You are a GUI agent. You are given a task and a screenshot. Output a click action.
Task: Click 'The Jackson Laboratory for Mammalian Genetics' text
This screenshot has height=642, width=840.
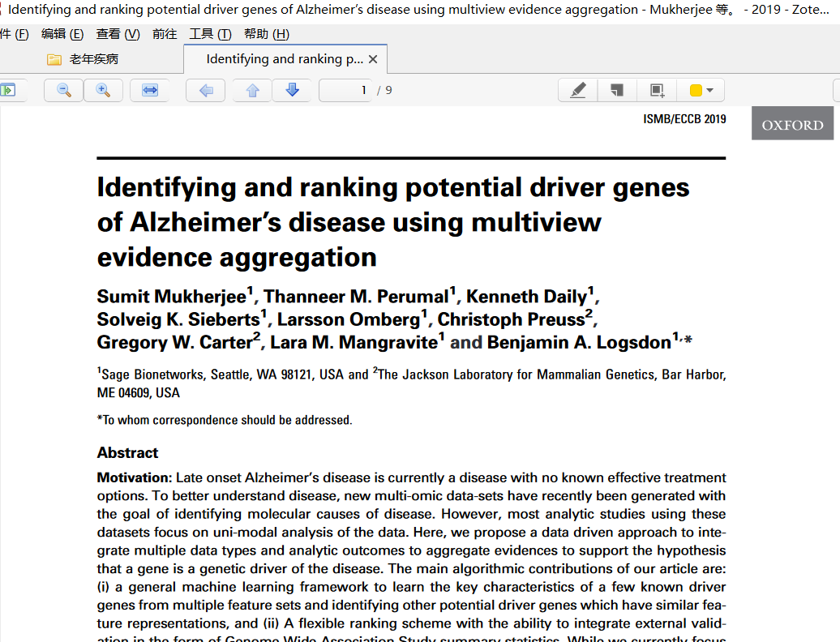(x=516, y=374)
